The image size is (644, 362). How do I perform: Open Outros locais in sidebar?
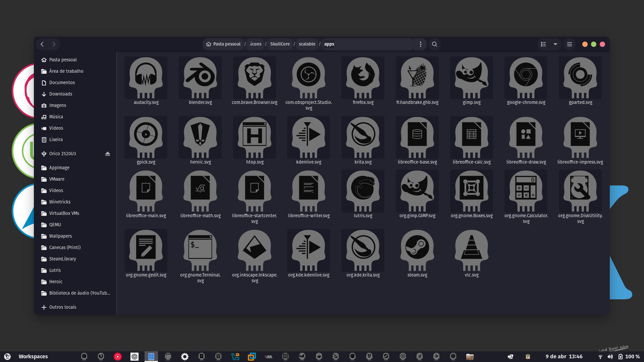[75, 307]
